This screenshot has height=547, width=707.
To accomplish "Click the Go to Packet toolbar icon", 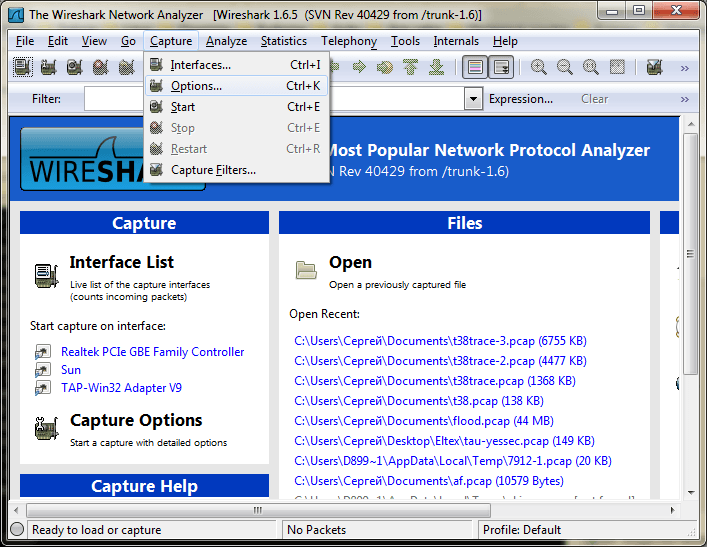I will click(385, 68).
